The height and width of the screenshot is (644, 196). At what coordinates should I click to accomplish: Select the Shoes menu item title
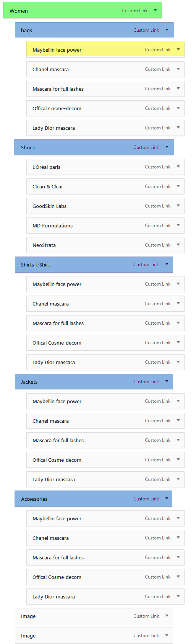coord(28,147)
